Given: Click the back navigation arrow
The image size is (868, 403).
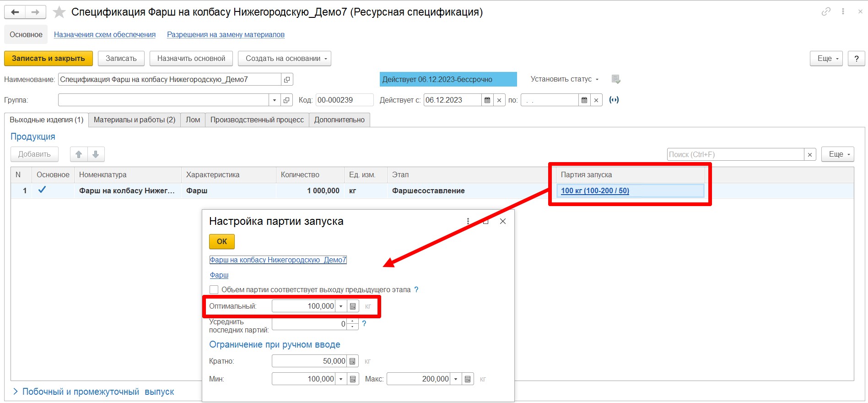Looking at the screenshot, I should pyautogui.click(x=15, y=12).
